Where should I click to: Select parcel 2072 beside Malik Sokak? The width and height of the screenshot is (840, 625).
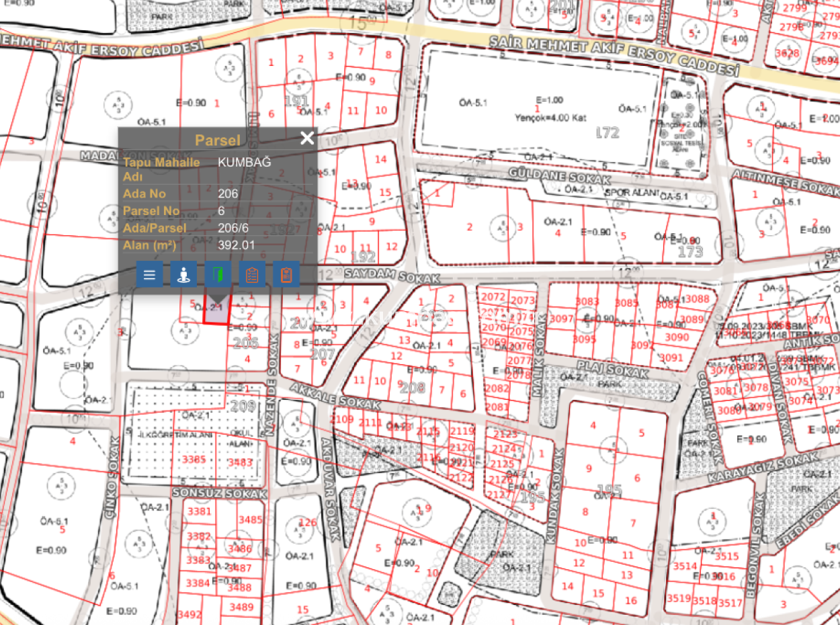(493, 297)
